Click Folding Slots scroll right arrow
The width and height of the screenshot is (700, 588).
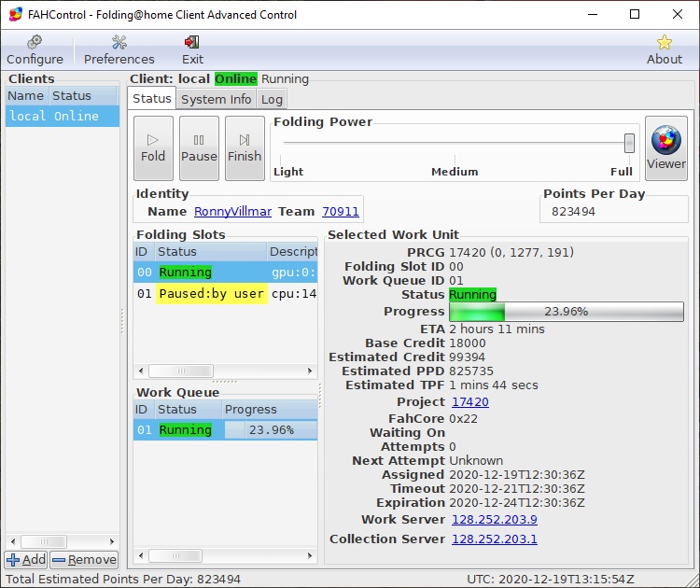coord(310,371)
